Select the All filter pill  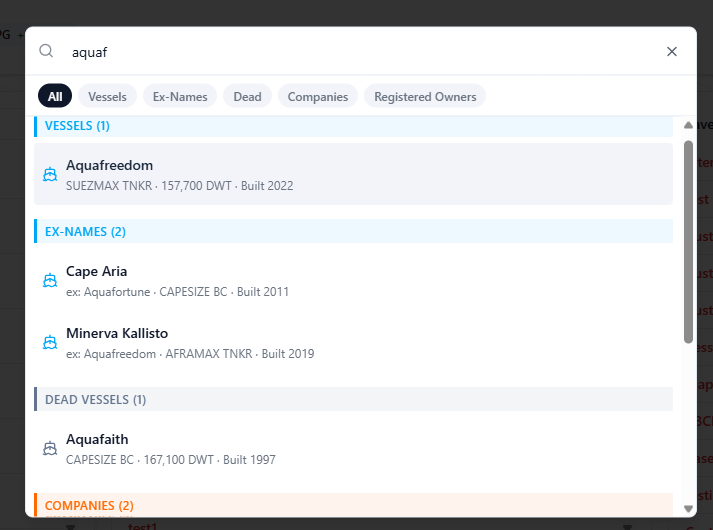pos(55,96)
